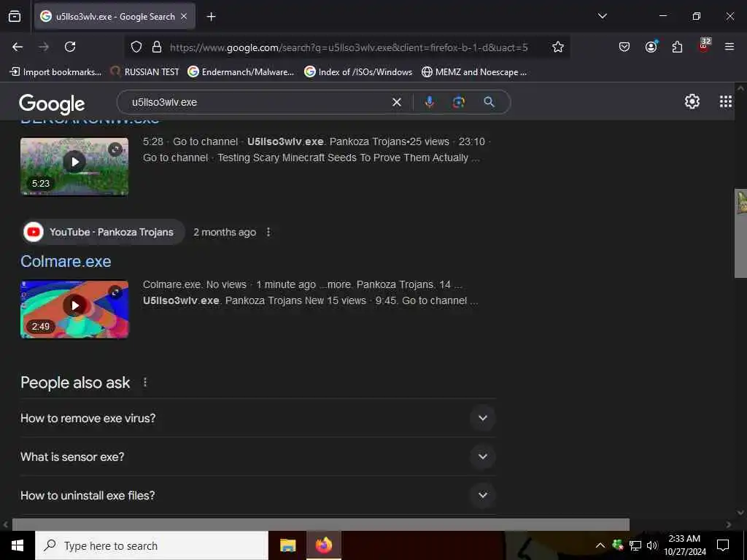Open the tracking protection shield icon
This screenshot has width=747, height=560.
(x=136, y=47)
